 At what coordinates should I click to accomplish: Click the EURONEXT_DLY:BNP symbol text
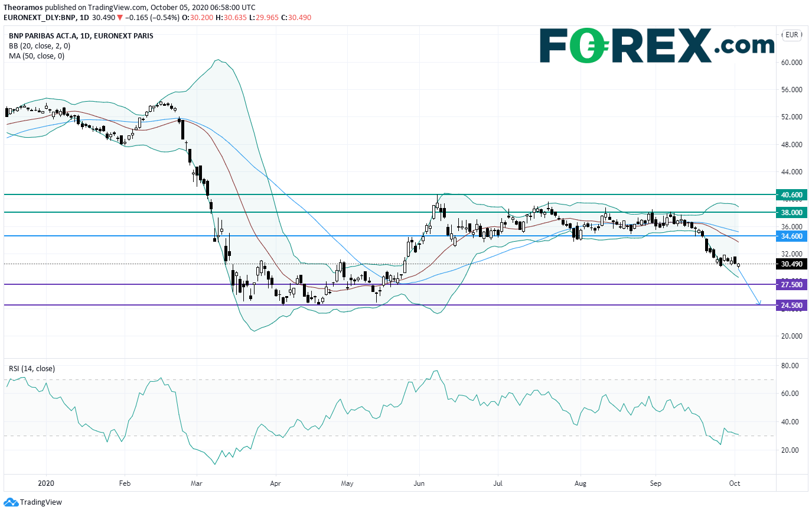38,18
